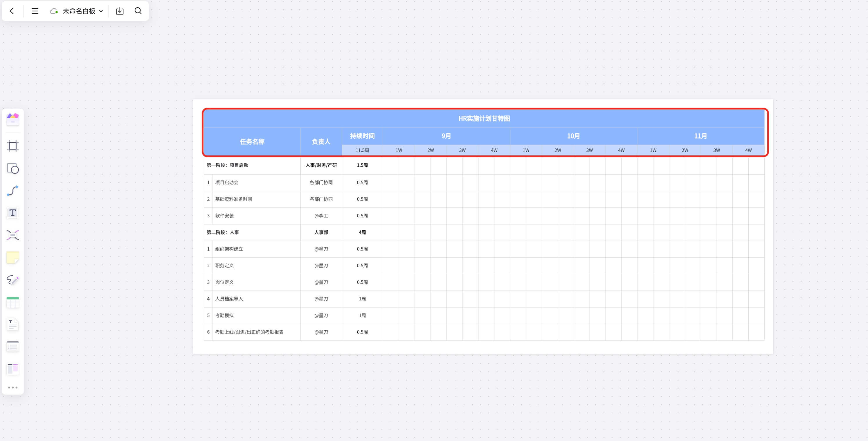Select the 第一阶段：项目启动 row title
This screenshot has width=868, height=441.
click(252, 165)
